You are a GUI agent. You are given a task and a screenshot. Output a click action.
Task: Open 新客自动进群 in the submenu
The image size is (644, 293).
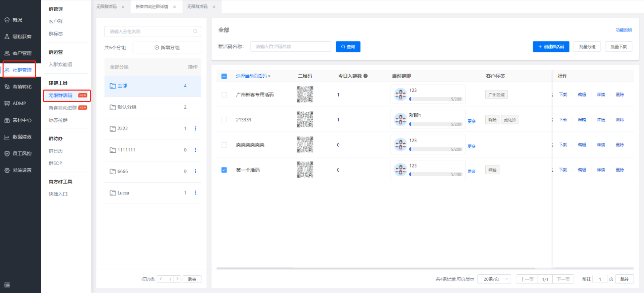62,108
